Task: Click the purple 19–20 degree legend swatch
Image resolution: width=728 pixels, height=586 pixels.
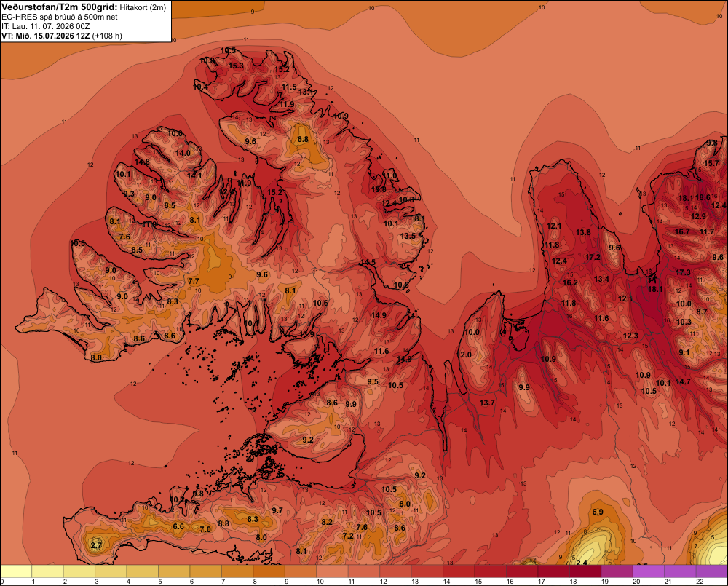Action: pos(617,571)
